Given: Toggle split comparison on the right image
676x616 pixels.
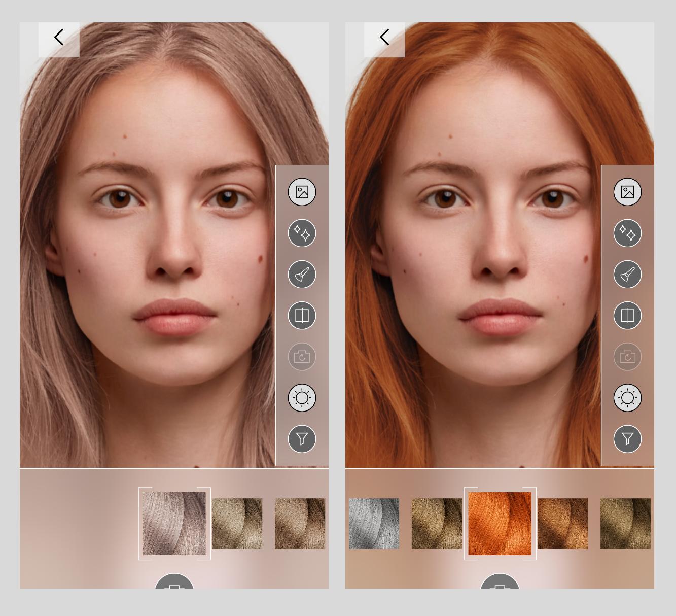Looking at the screenshot, I should point(627,315).
